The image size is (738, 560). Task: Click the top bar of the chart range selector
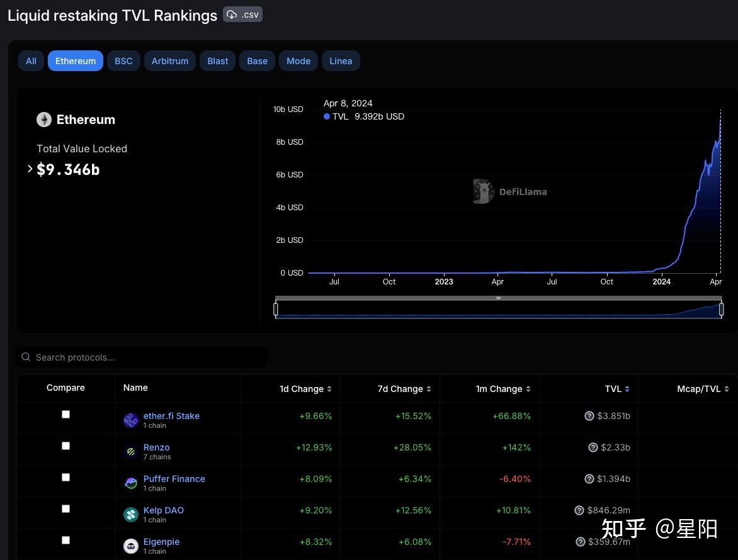click(x=499, y=298)
